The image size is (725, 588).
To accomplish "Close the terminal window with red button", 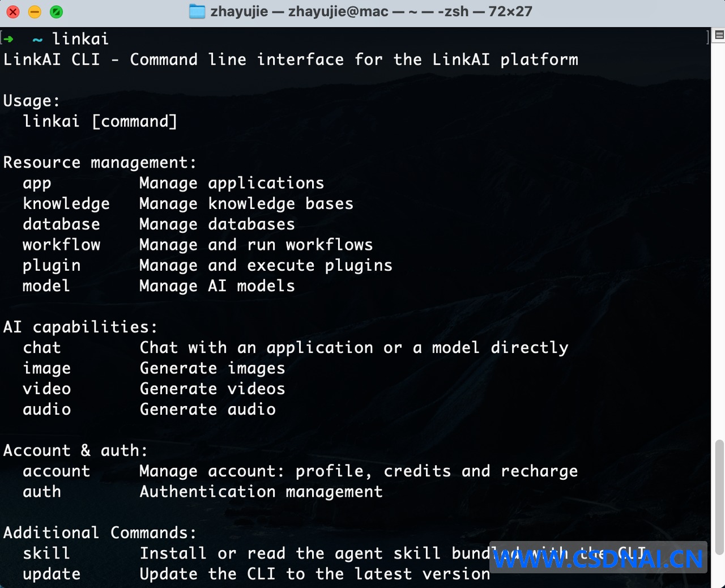I will point(12,11).
